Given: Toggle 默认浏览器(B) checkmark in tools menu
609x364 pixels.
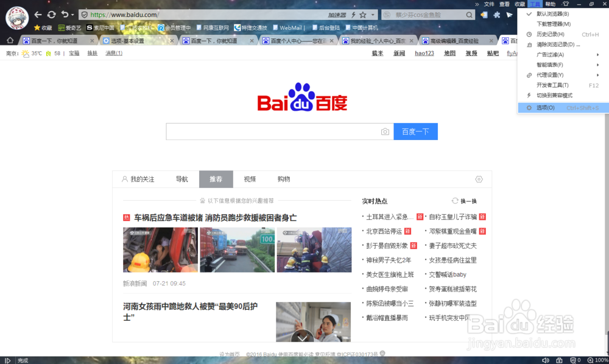Looking at the screenshot, I should 563,14.
